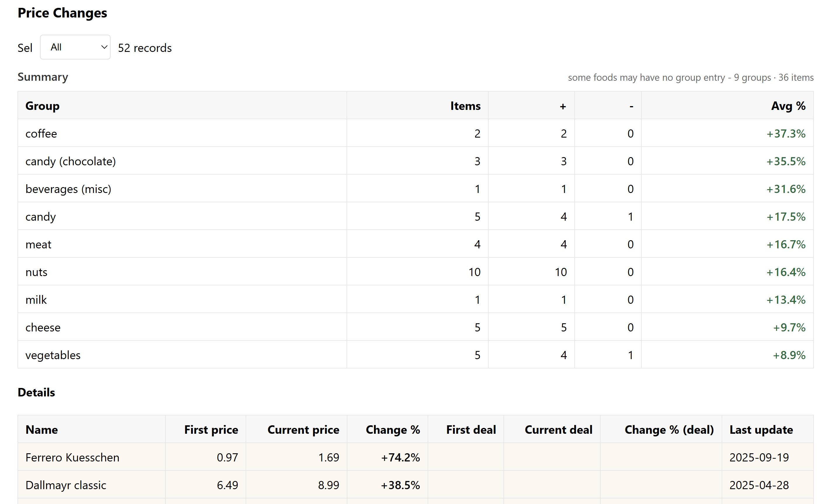Image resolution: width=829 pixels, height=504 pixels.
Task: Sort Summary by the Items column header
Action: pos(465,106)
